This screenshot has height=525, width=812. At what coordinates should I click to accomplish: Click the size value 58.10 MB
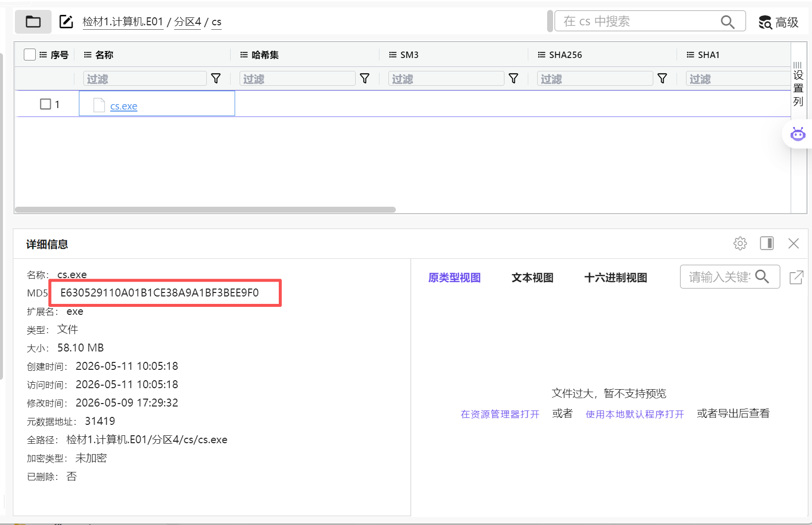pyautogui.click(x=80, y=348)
